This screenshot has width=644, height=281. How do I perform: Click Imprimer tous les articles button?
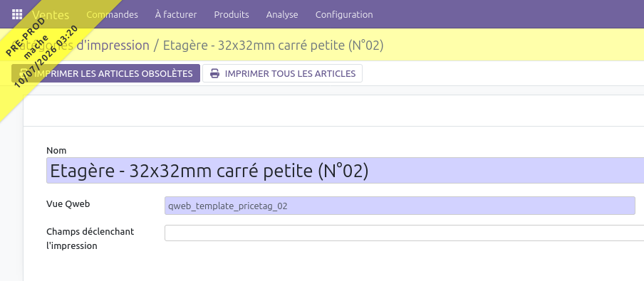coord(283,73)
